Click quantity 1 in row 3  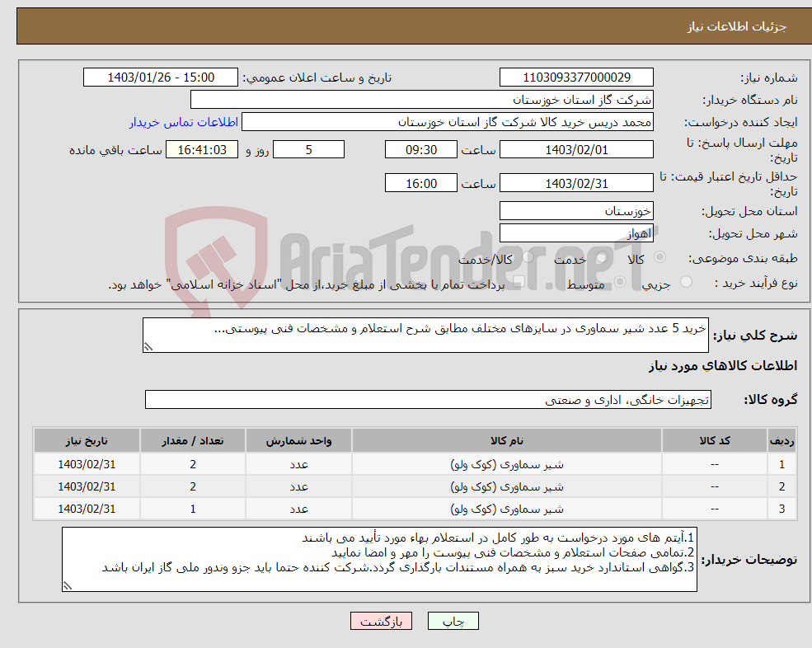pos(193,509)
